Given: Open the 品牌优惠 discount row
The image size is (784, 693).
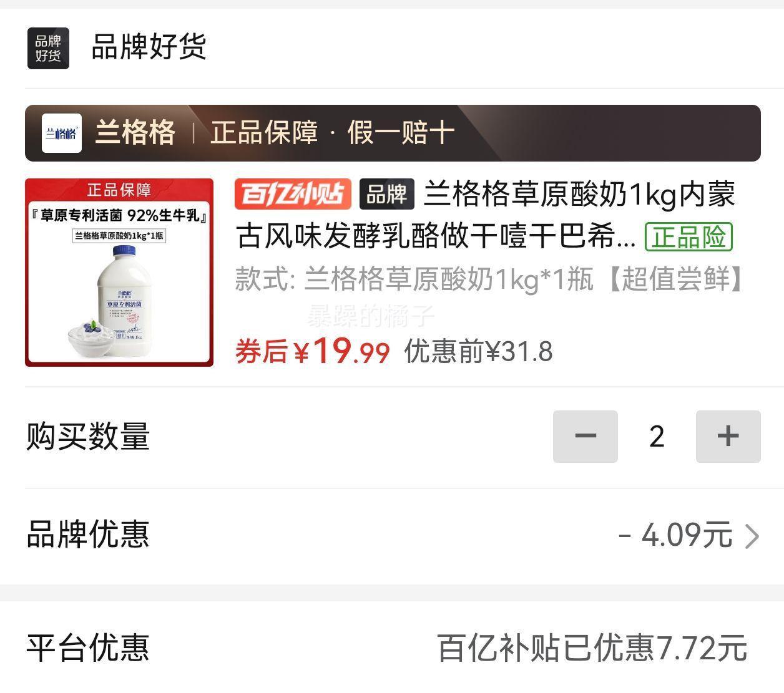Looking at the screenshot, I should tap(392, 535).
